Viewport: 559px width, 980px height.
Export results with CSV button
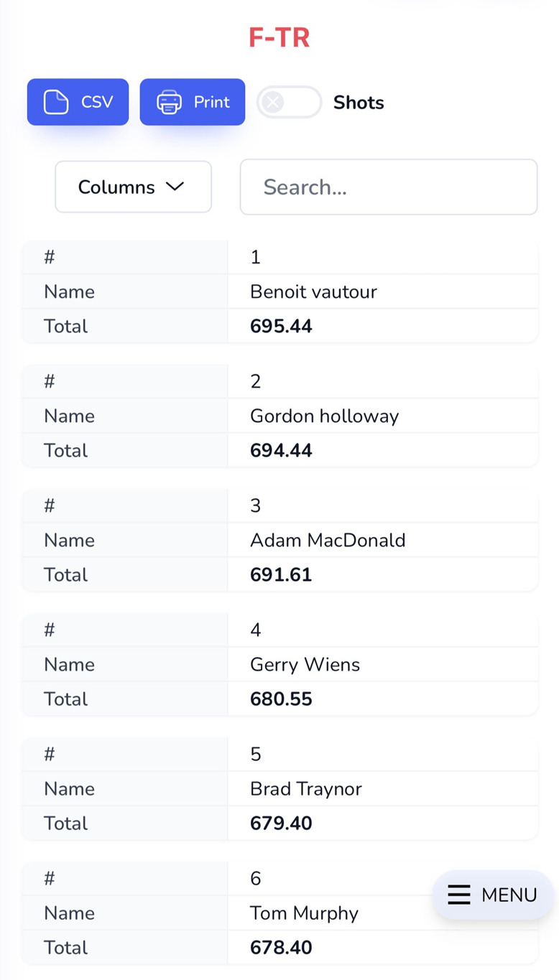[78, 102]
